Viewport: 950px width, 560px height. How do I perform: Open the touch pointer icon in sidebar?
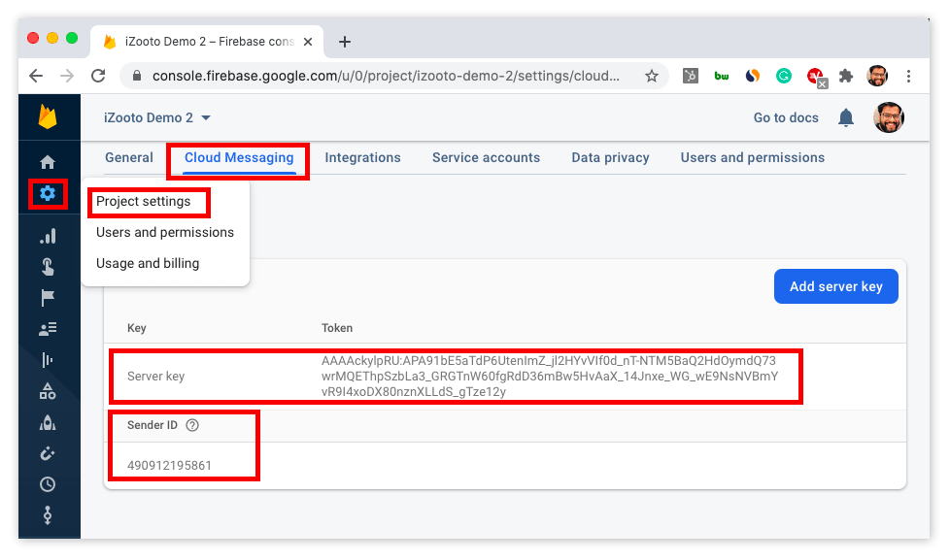(x=48, y=266)
